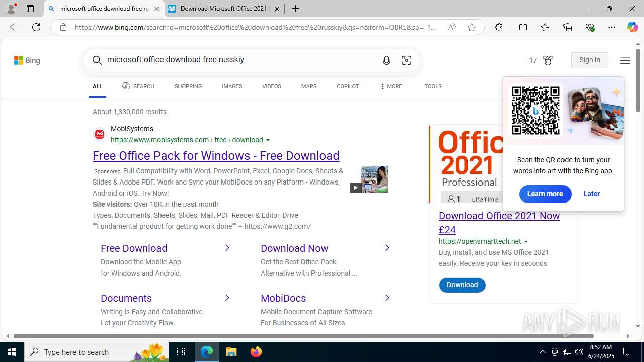Expand opensmarttech.net URL dropdown arrow
This screenshot has width=644, height=362.
point(526,242)
